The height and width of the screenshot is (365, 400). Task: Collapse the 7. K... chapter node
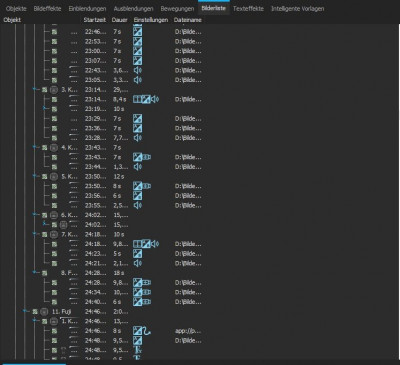click(x=34, y=234)
